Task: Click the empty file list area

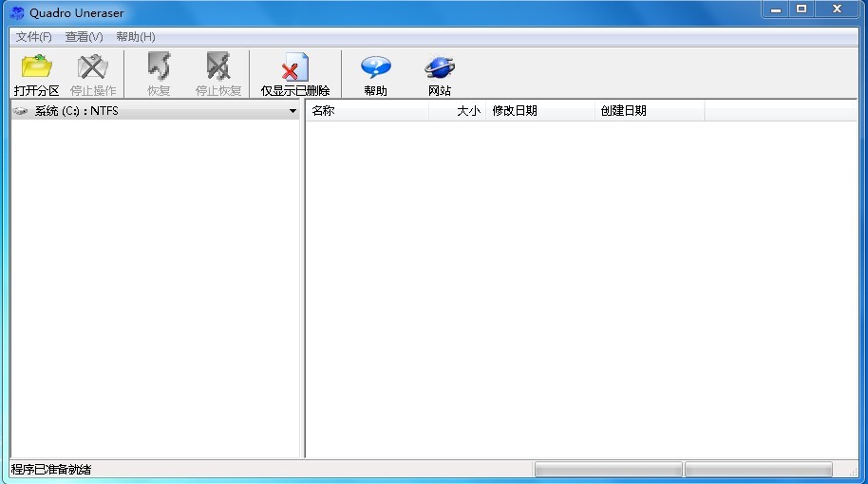Action: (581, 285)
